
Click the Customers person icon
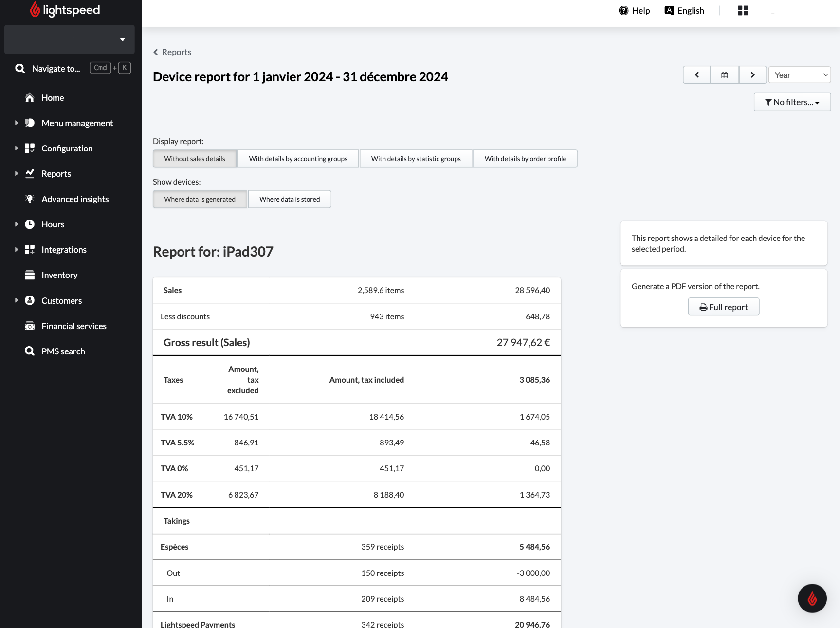tap(30, 300)
